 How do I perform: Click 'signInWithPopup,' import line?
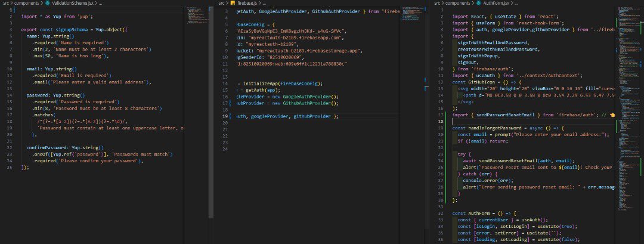click(x=478, y=56)
